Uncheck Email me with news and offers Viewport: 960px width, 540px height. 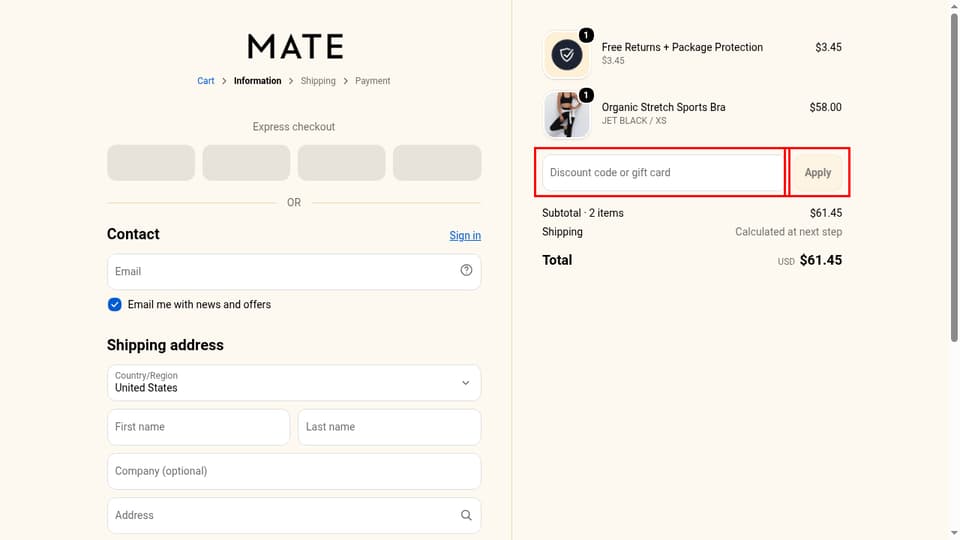tap(114, 304)
